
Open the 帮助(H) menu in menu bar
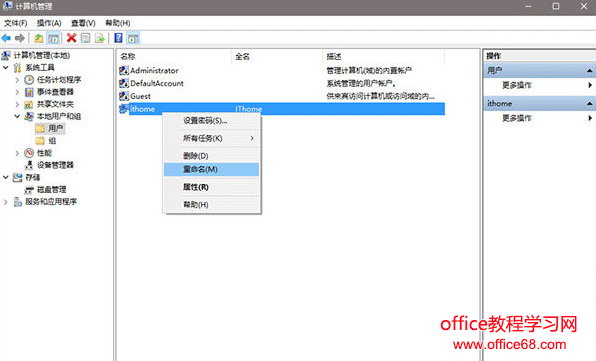pyautogui.click(x=117, y=23)
